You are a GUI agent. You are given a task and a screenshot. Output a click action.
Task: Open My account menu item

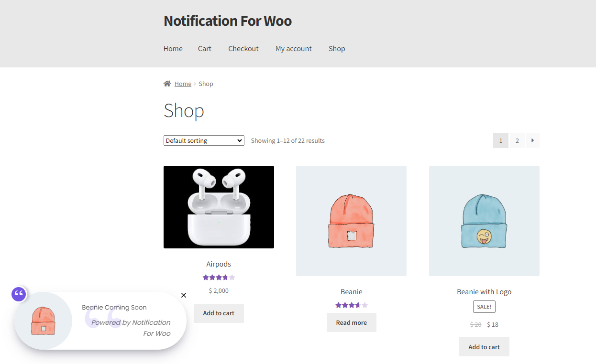pyautogui.click(x=294, y=49)
